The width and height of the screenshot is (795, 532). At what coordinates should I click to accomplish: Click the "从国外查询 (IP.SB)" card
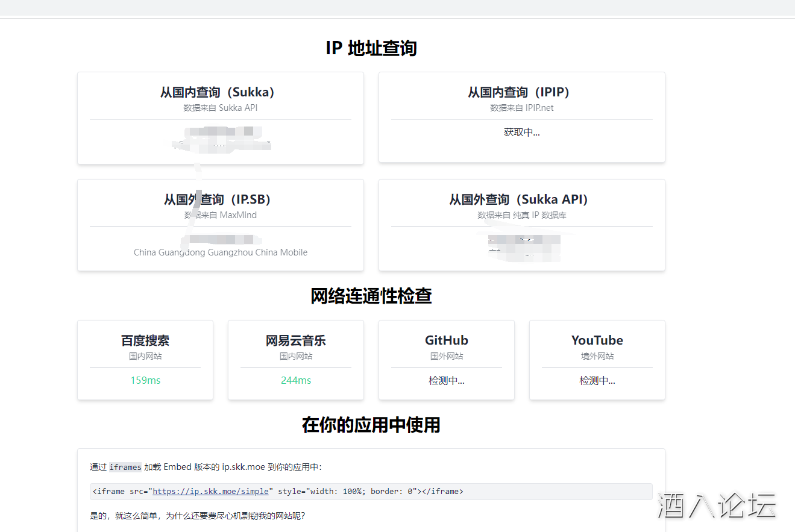click(x=220, y=225)
